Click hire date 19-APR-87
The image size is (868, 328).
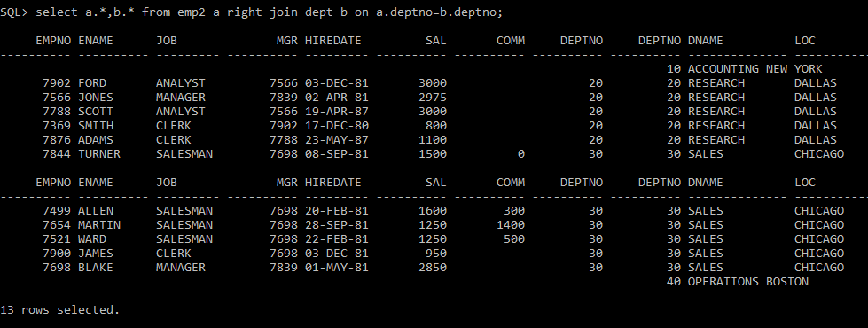point(337,111)
